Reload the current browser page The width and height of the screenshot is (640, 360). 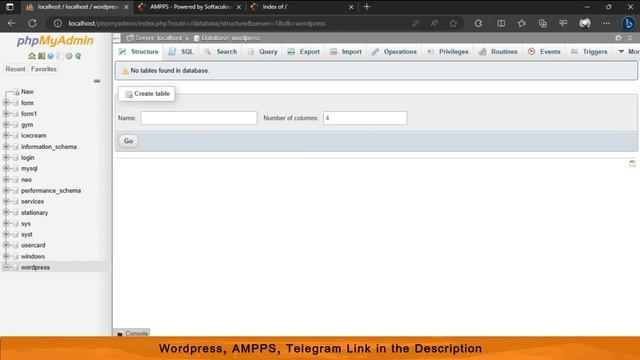point(32,23)
